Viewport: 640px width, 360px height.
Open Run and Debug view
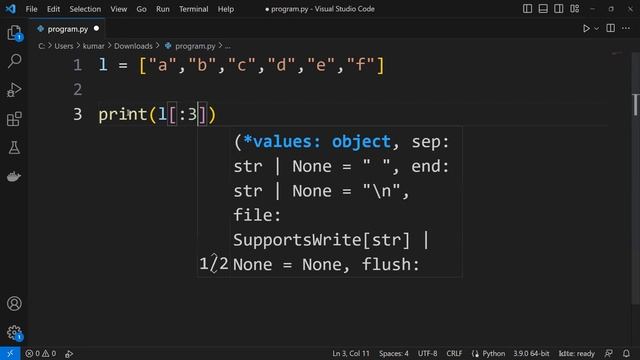click(x=14, y=90)
